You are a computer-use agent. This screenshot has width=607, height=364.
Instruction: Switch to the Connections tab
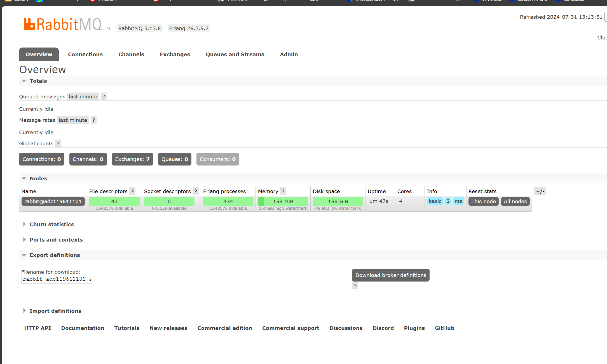[85, 54]
